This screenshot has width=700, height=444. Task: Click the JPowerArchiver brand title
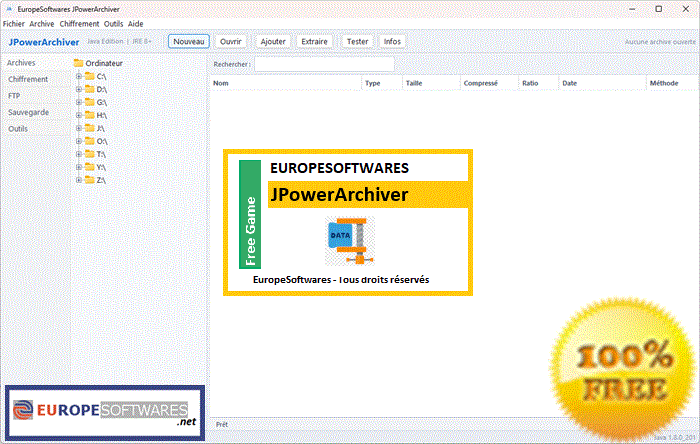pos(44,42)
